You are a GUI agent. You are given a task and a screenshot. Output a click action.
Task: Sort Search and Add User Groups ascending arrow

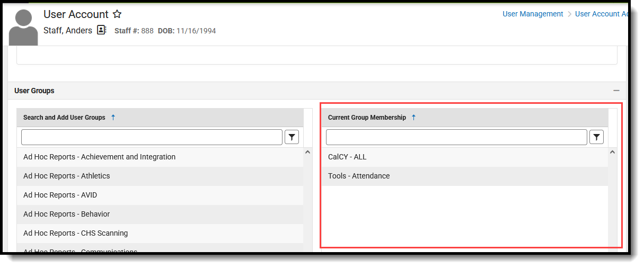(x=113, y=118)
